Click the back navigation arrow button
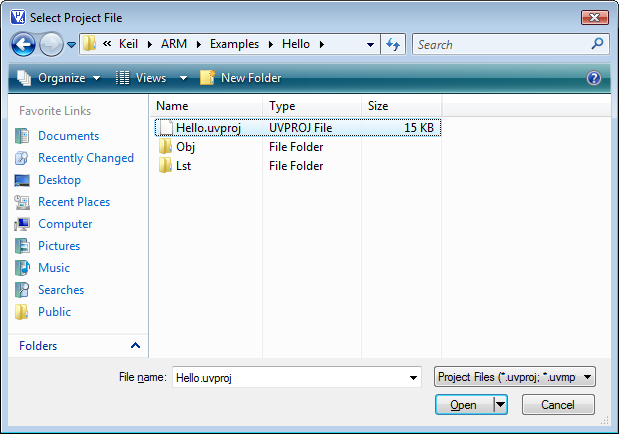 pyautogui.click(x=25, y=44)
